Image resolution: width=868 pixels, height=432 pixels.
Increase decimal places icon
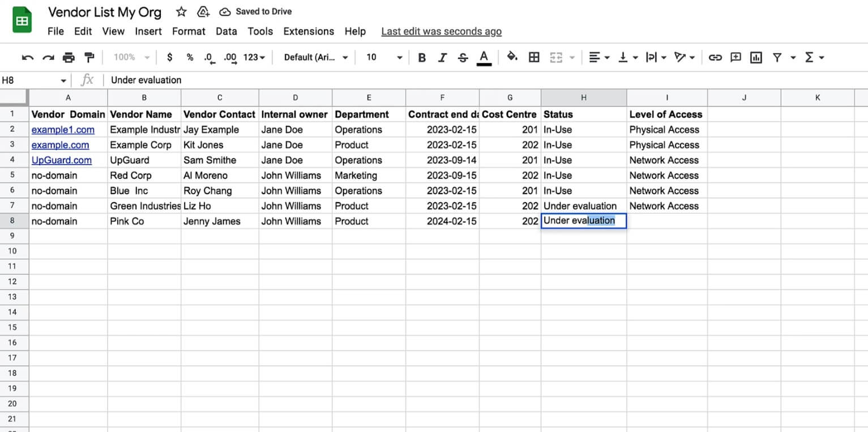click(230, 57)
